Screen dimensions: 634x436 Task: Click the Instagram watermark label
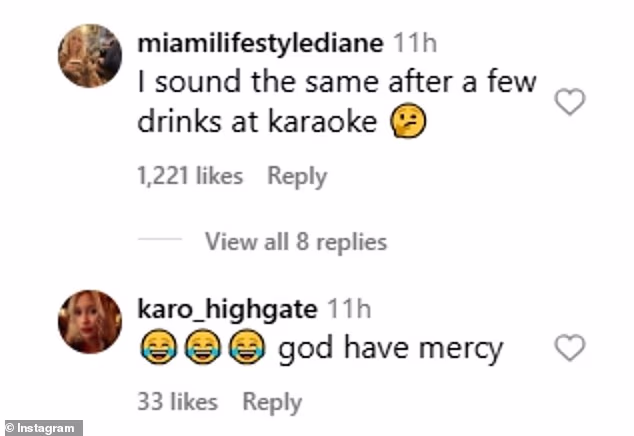42,427
